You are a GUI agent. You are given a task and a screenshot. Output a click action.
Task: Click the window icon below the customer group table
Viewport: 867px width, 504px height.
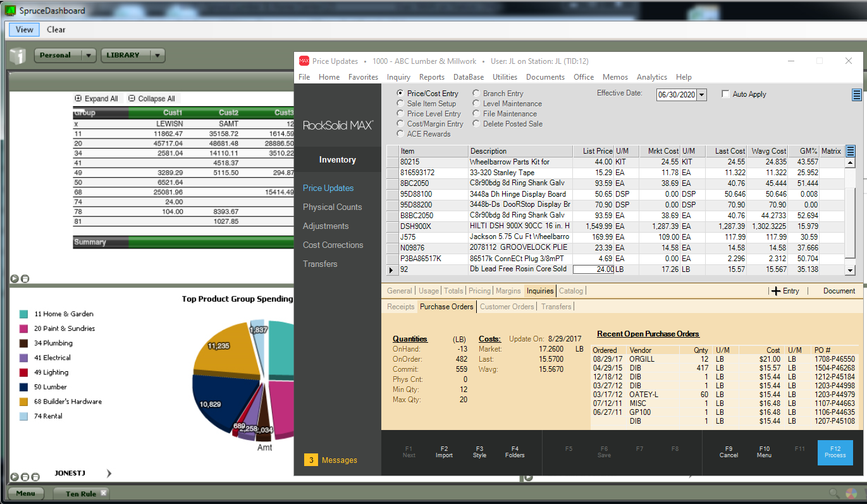(x=25, y=278)
